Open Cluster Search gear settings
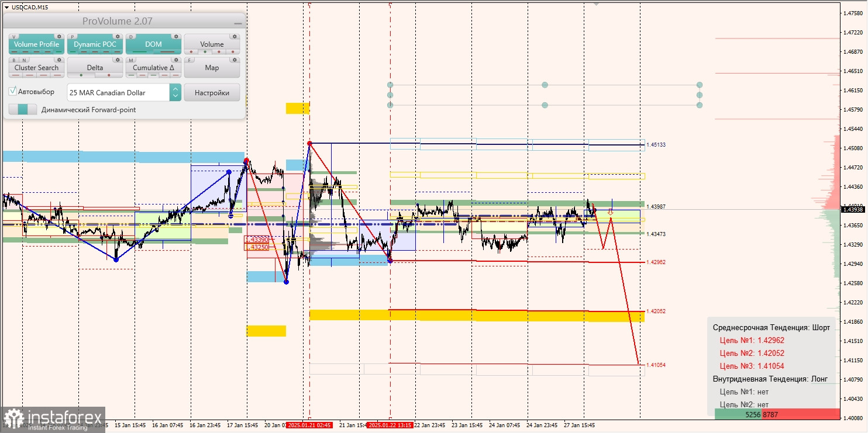 point(59,60)
